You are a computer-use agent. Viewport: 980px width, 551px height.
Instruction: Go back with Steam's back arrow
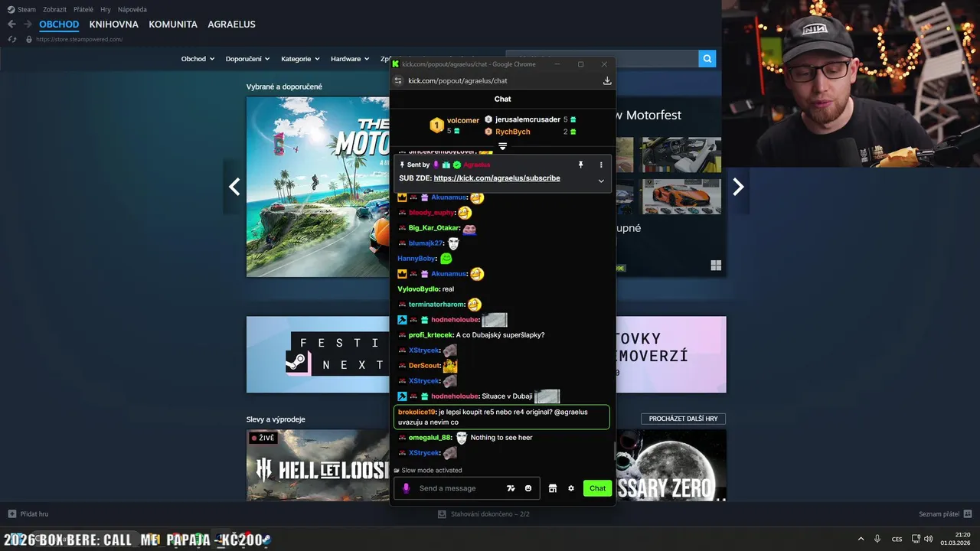point(11,24)
